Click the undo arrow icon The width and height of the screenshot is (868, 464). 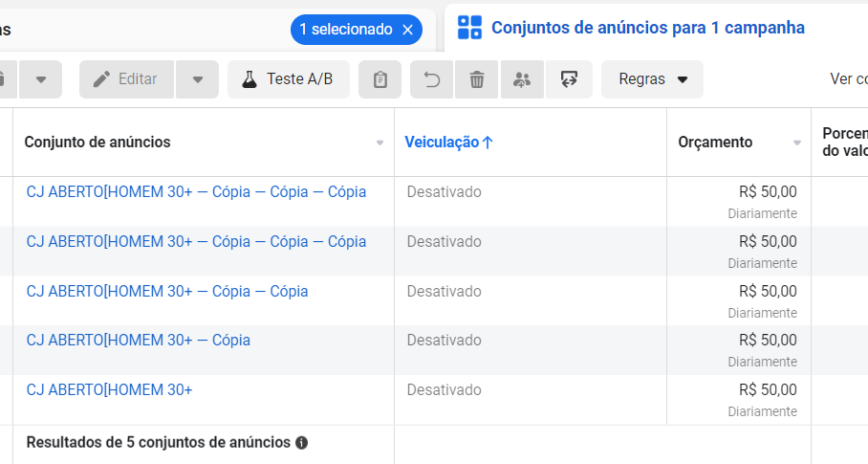coord(432,79)
